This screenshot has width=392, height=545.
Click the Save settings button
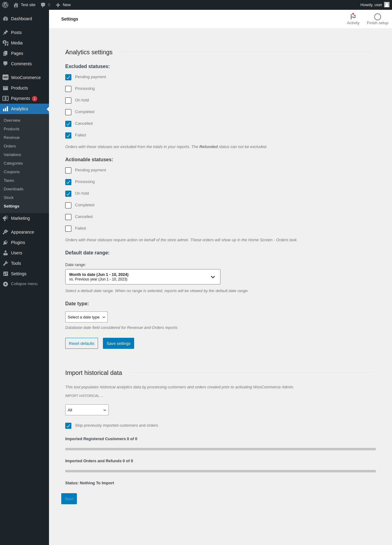point(119,343)
